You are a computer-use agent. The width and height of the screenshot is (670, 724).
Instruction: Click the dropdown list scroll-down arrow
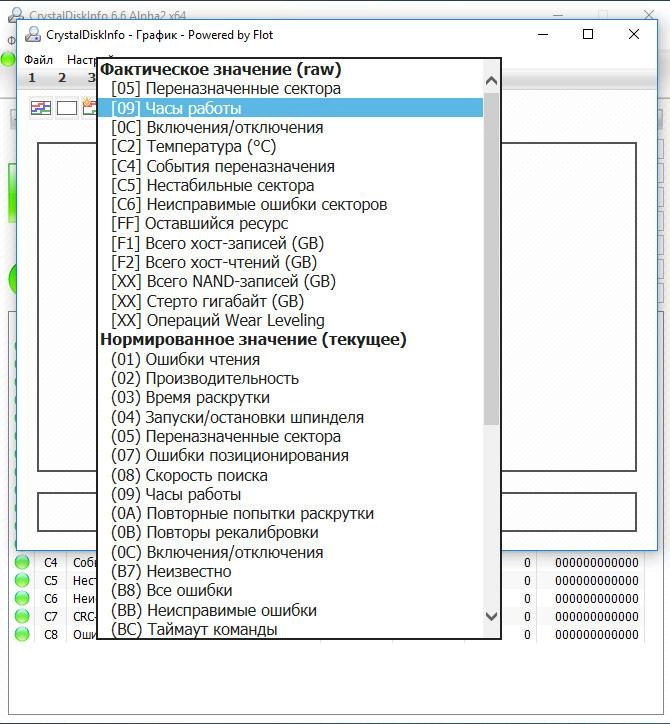(491, 616)
